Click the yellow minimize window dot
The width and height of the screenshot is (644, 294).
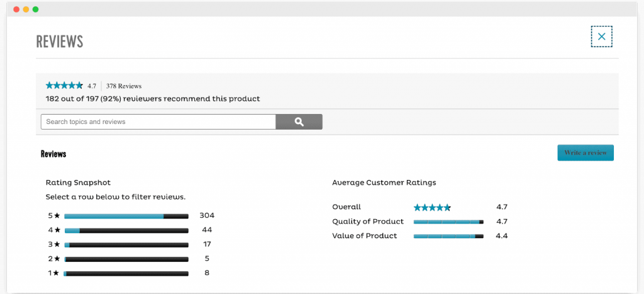(26, 9)
